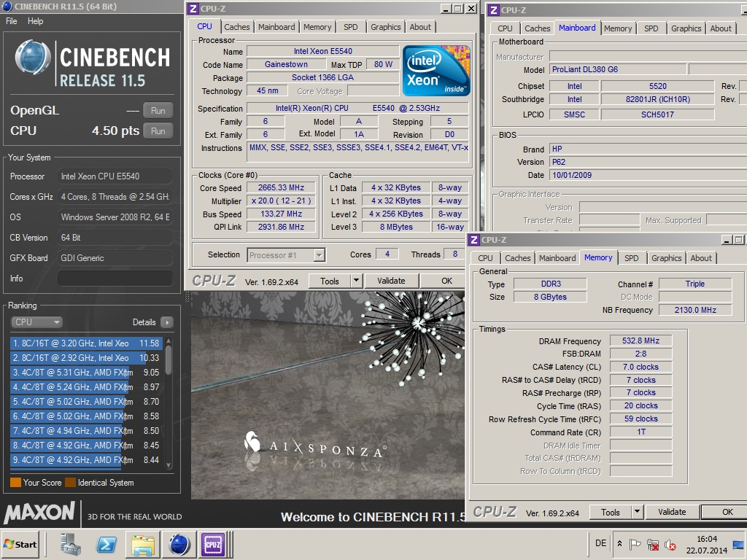747x560 pixels.
Task: Select ranking entry 1 with score 11.58
Action: pos(86,343)
